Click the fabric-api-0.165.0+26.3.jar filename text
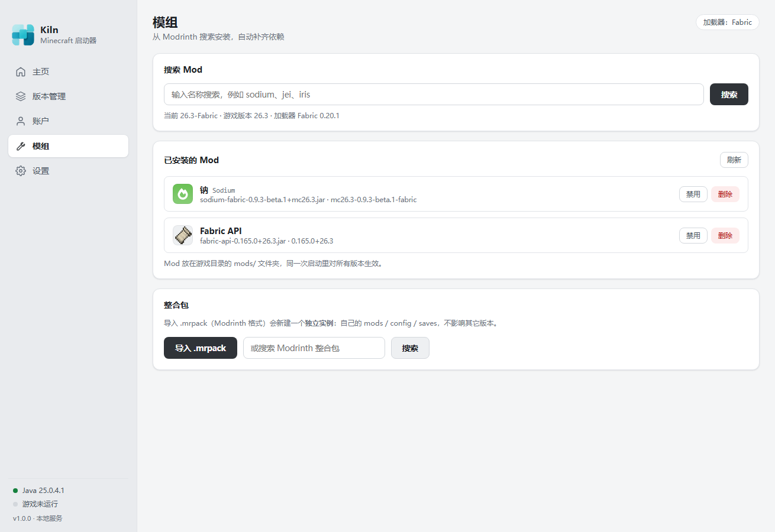Screen dimensions: 775x532 (x=243, y=241)
